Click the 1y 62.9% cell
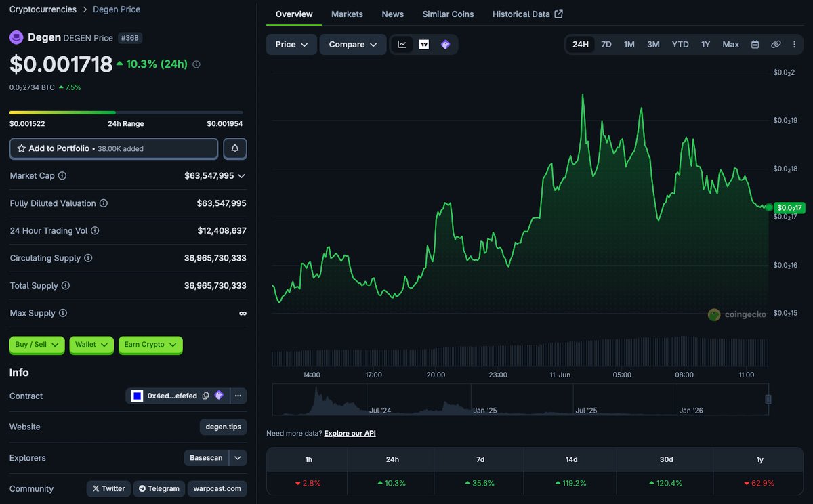Viewport: 813px width, 504px height. (x=759, y=483)
